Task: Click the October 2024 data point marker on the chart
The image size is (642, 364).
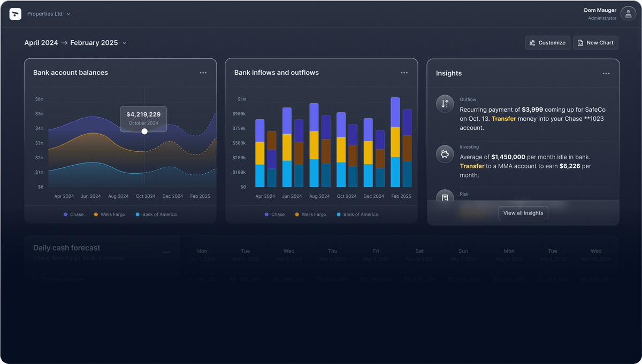Action: (143, 130)
